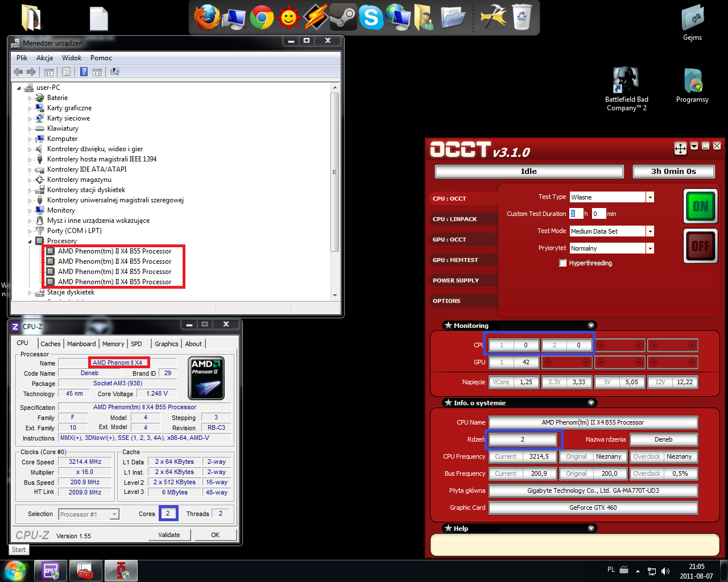Open the yellow sun smiley messenger icon

pos(289,18)
